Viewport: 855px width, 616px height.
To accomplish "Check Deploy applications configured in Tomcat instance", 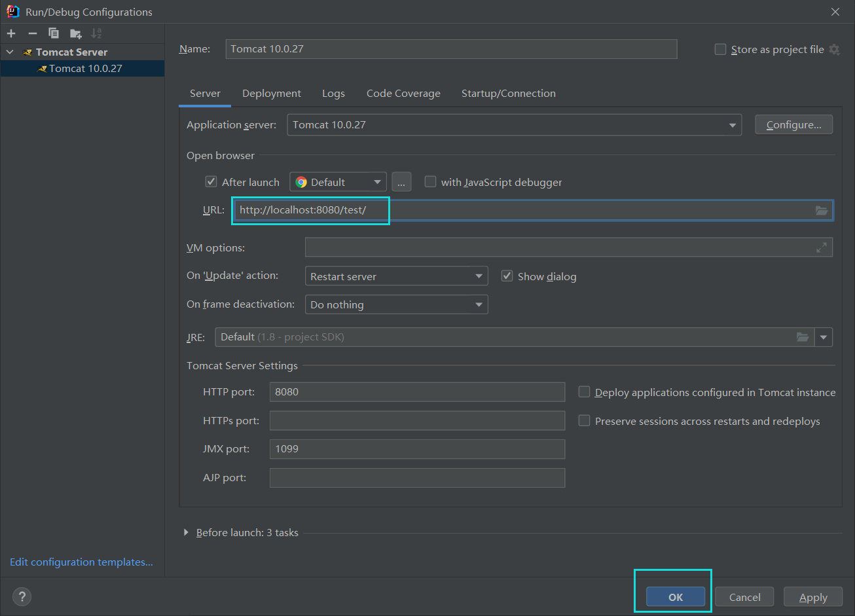I will click(x=584, y=392).
